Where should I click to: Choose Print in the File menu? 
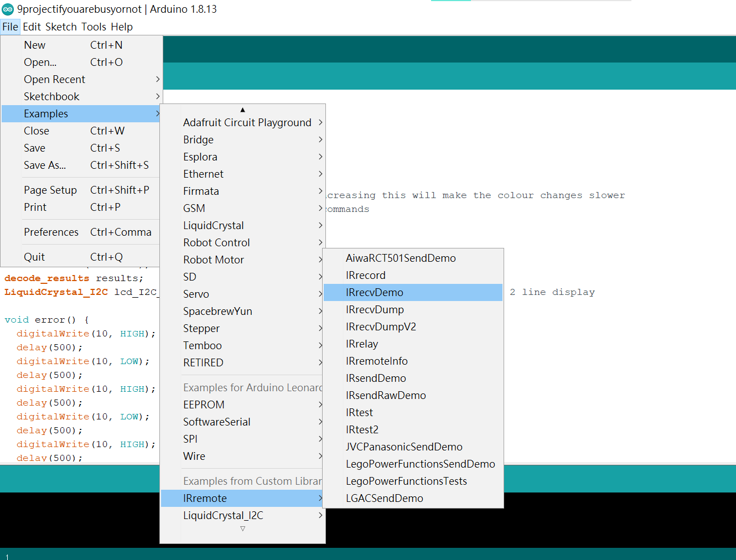click(81, 207)
